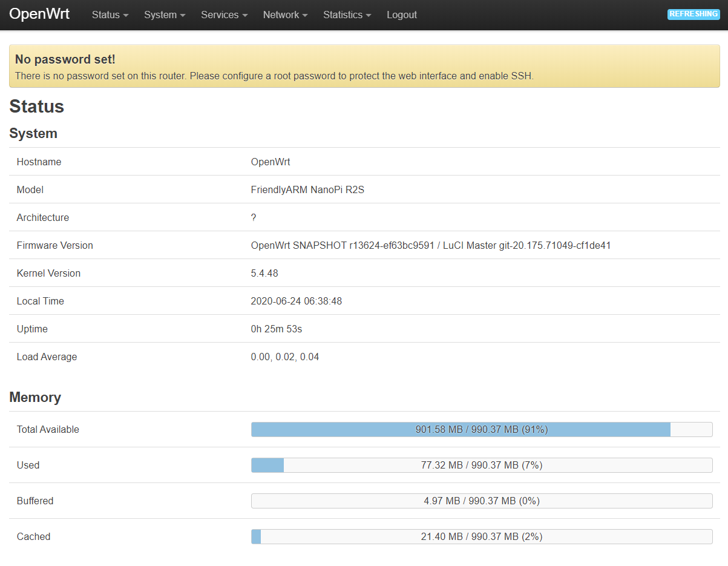
Task: Click the Firmware Version row label
Action: pyautogui.click(x=55, y=246)
